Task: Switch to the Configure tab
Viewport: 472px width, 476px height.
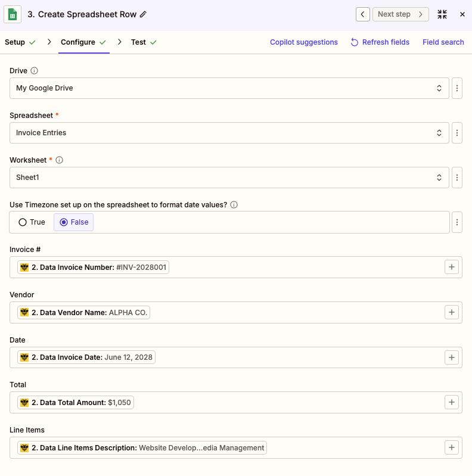Action: (83, 42)
